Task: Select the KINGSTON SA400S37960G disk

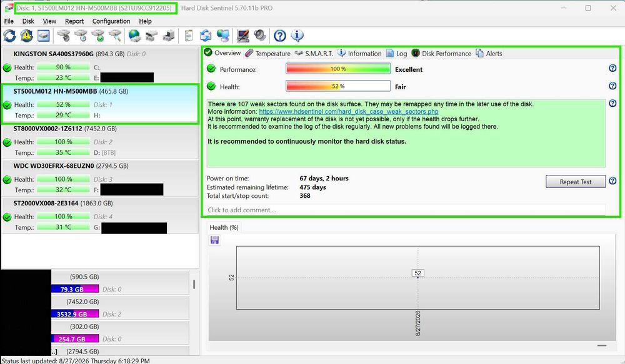Action: (x=99, y=66)
